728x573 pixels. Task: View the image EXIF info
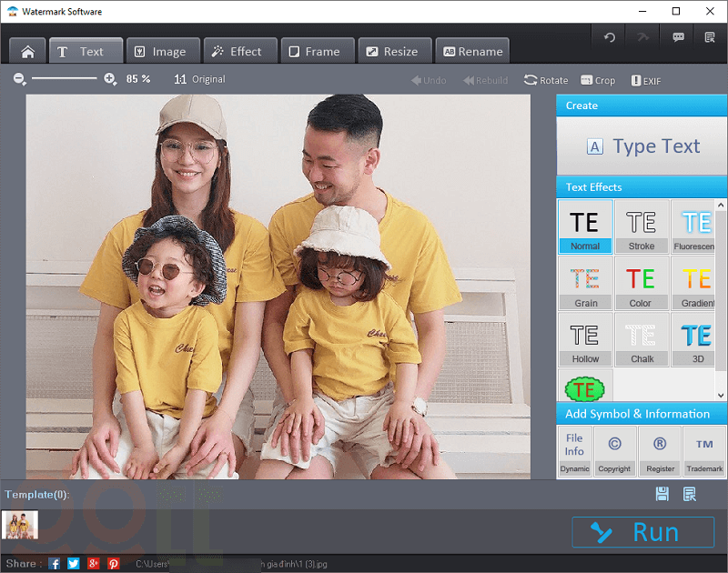[x=645, y=80]
